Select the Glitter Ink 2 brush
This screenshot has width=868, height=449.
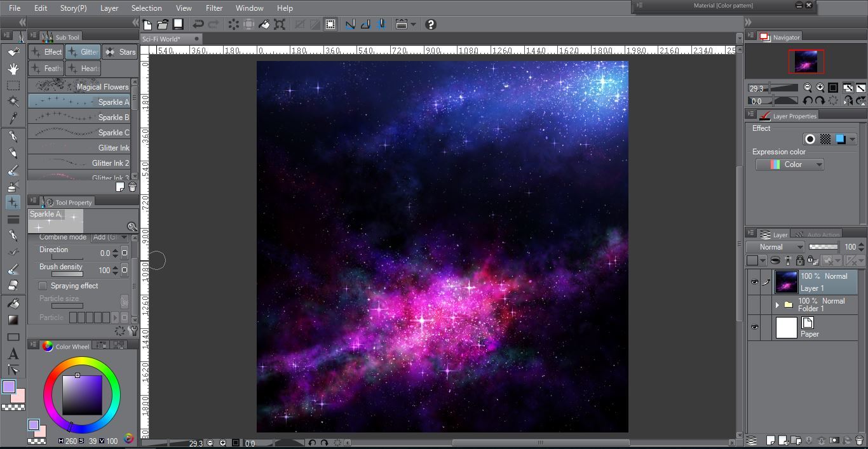tap(79, 163)
